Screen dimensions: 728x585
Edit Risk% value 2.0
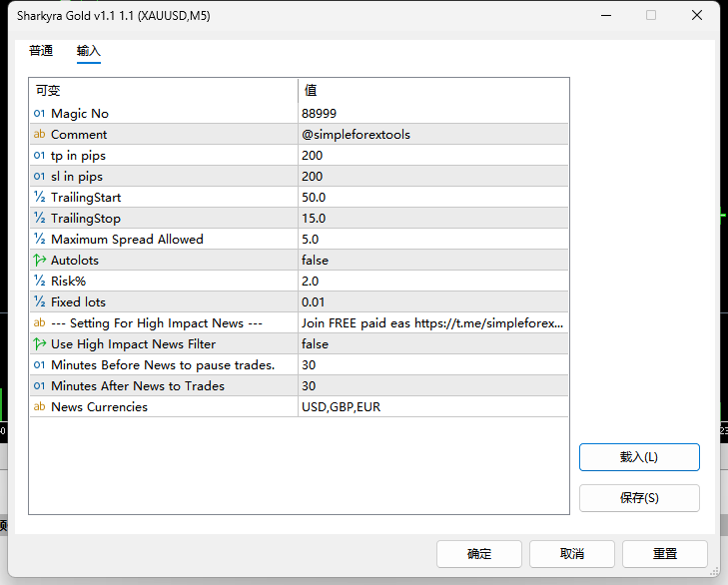tap(433, 281)
